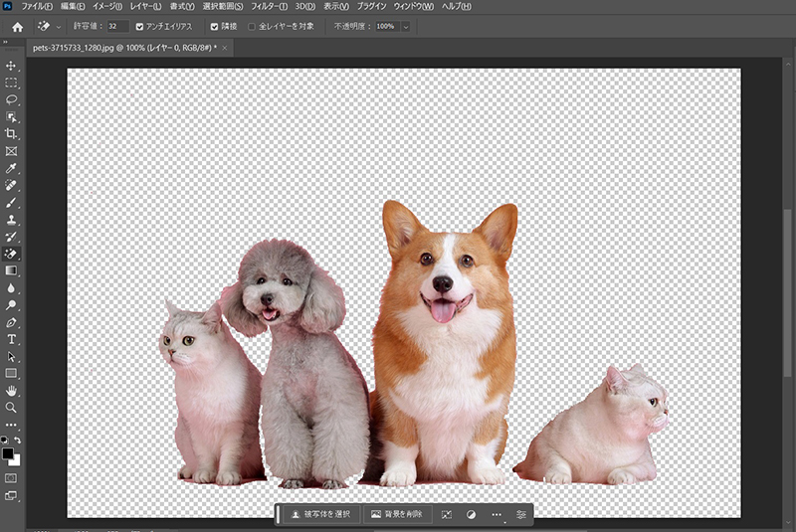
Task: Expand the collapsed toolbar double-arrow
Action: tap(5, 42)
